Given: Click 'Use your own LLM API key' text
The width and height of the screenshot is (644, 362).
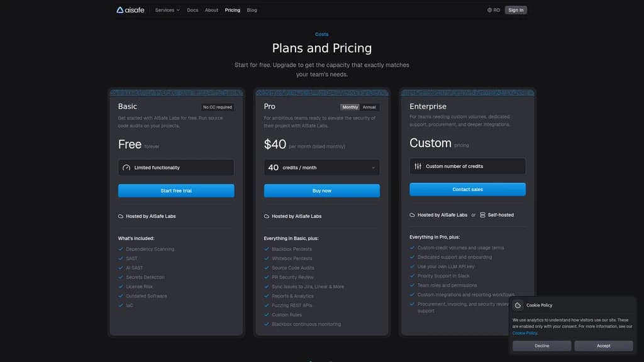Looking at the screenshot, I should (446, 266).
